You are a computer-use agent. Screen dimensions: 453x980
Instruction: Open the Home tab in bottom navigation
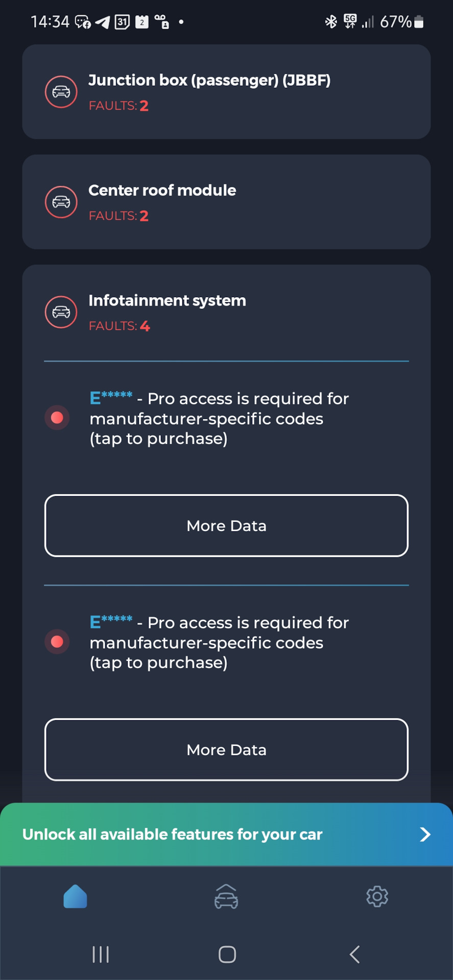[x=75, y=897]
